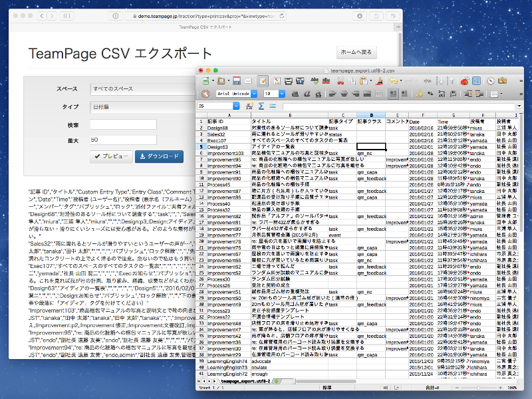The height and width of the screenshot is (399, 532).
Task: Align cell text left
Action: tap(332, 94)
